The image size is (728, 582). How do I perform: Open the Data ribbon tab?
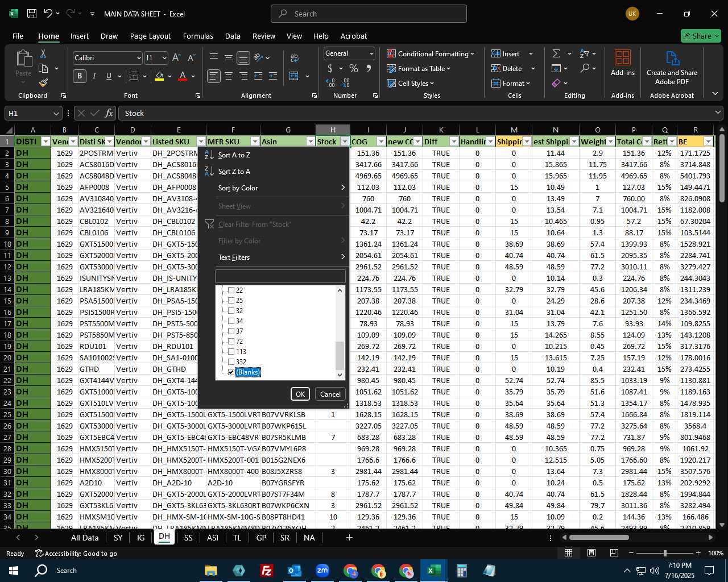point(233,36)
